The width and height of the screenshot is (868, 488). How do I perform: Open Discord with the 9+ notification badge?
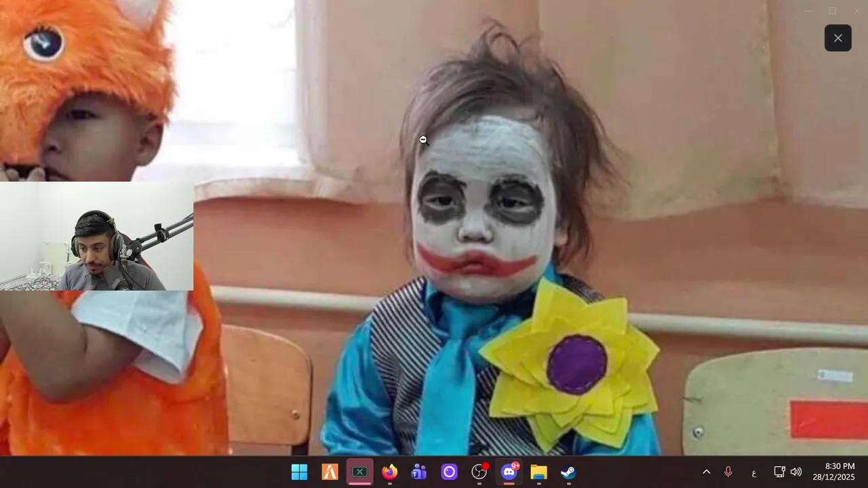[509, 472]
